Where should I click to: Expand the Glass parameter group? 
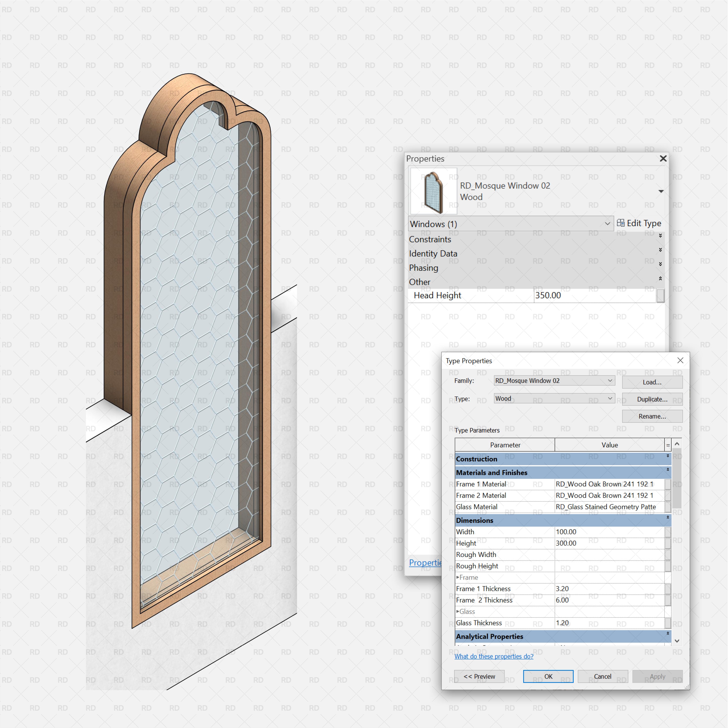(458, 612)
